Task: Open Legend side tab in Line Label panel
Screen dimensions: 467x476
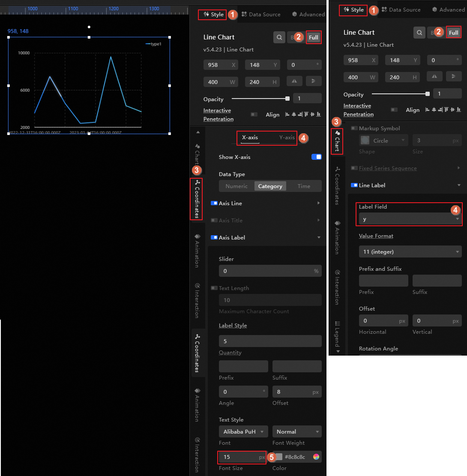Action: pos(337,334)
